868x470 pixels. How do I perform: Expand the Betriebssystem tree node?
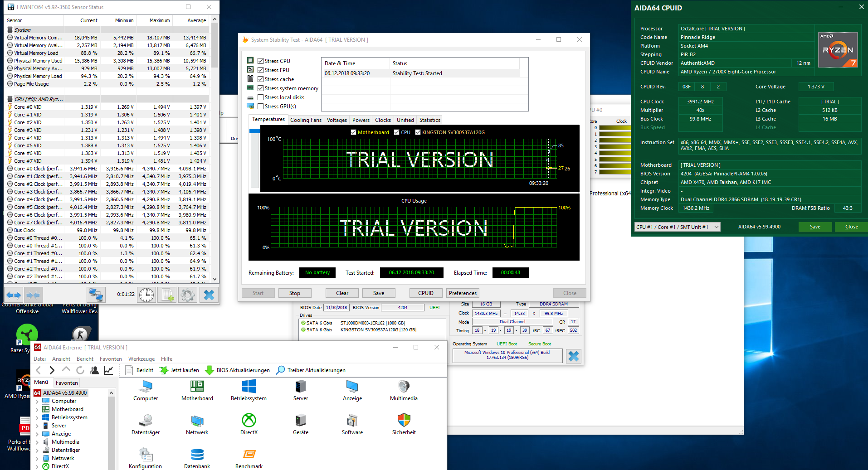tap(37, 418)
